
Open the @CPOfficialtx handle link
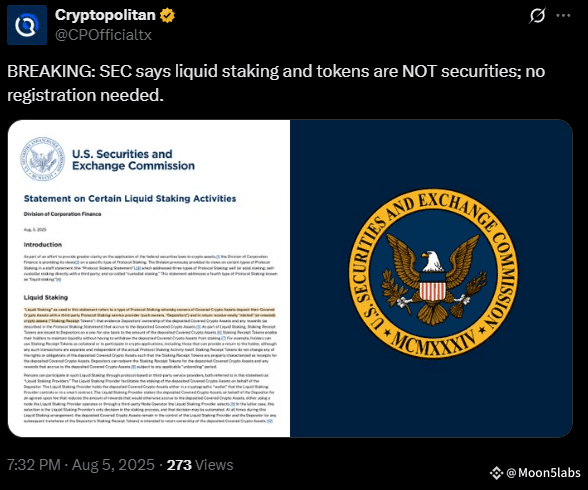(x=103, y=35)
